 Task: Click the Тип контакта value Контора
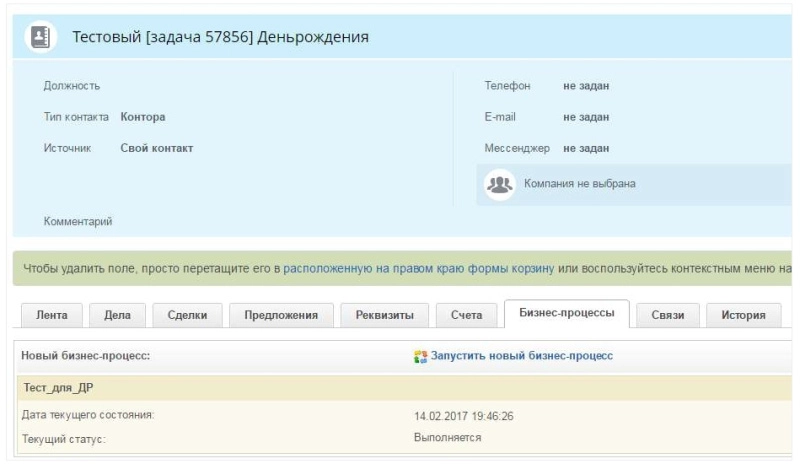pos(143,117)
